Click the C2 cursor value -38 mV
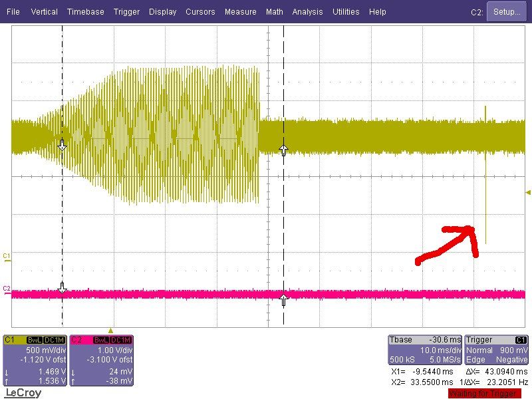The height and width of the screenshot is (399, 532). (119, 381)
